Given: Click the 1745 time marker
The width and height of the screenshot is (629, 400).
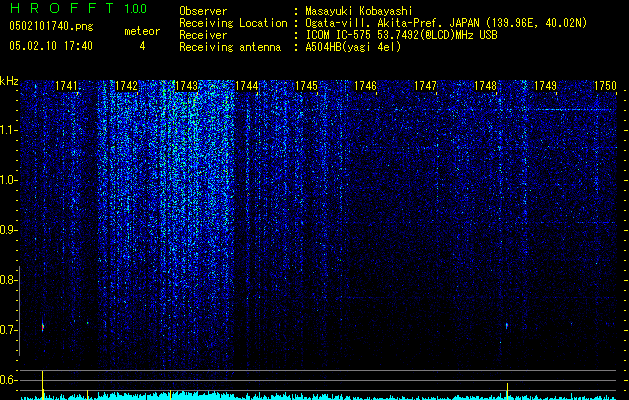Looking at the screenshot, I should tap(306, 85).
